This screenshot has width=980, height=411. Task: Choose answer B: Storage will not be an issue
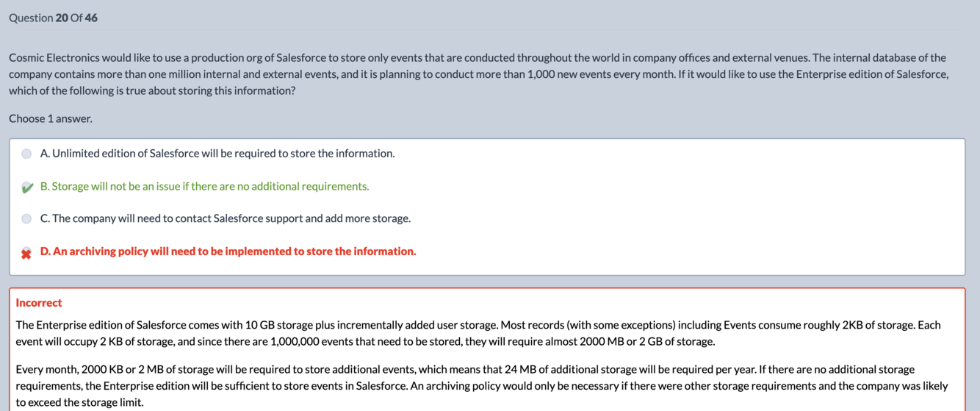coord(204,186)
